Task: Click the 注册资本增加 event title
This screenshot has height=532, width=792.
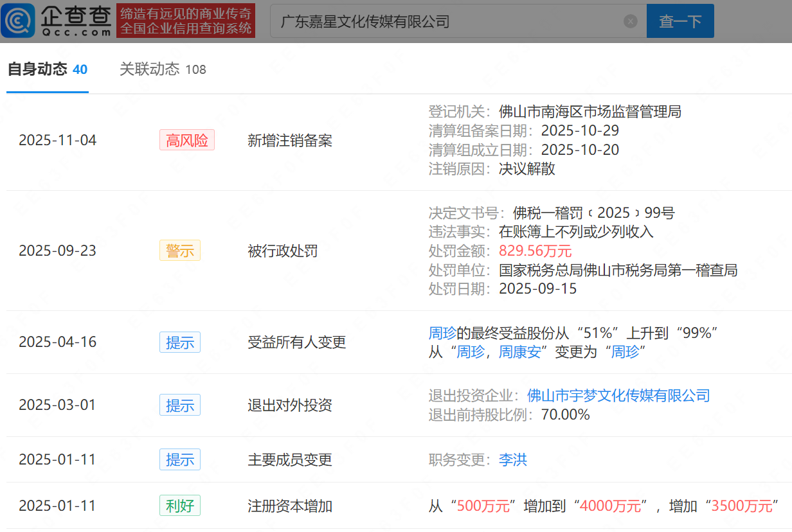Action: [289, 506]
